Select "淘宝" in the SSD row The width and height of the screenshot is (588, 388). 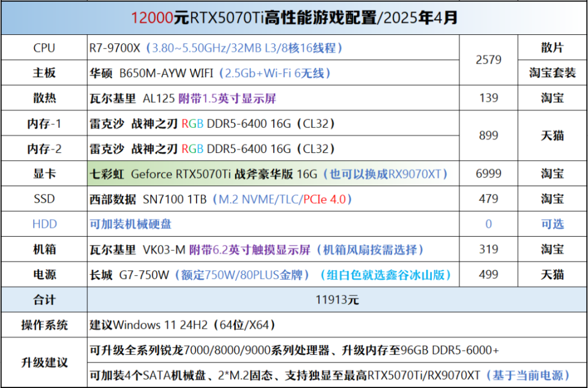point(552,199)
